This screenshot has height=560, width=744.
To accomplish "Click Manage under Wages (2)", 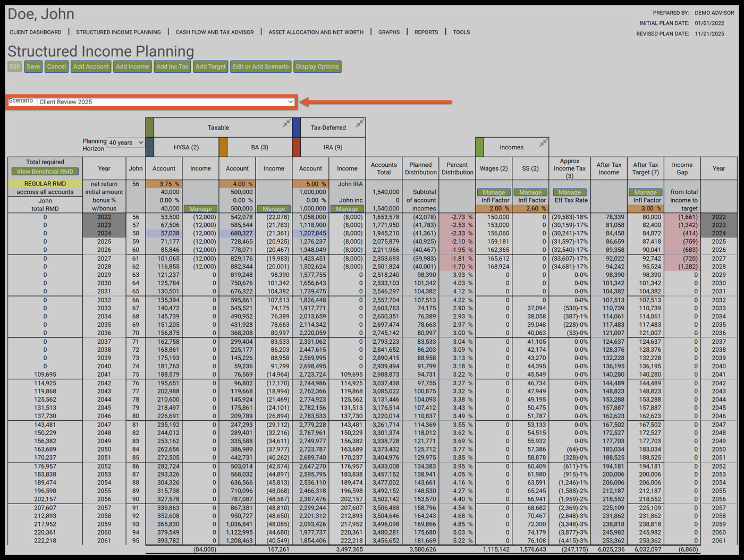I will 494,192.
